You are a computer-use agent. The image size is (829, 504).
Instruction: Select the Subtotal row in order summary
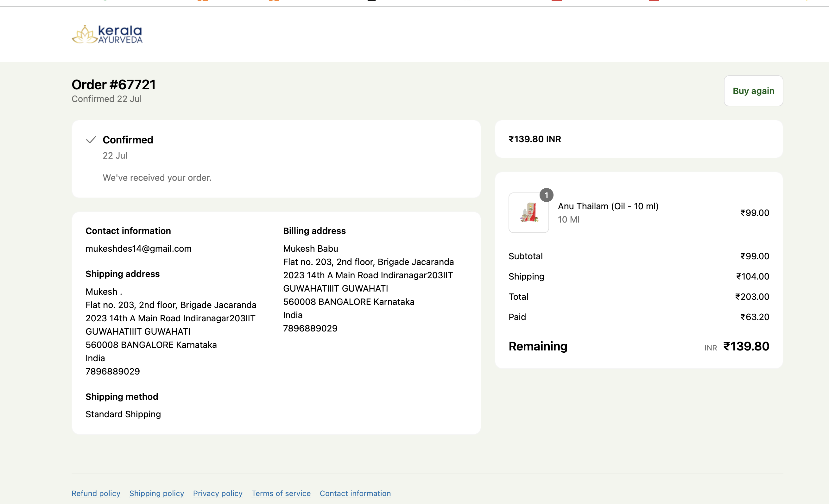pyautogui.click(x=526, y=256)
